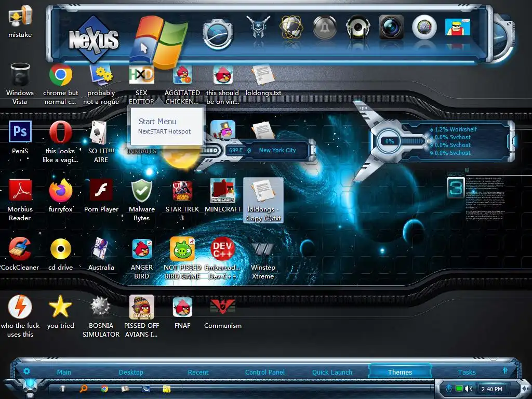The height and width of the screenshot is (399, 532).
Task: Select the 'cd drive' gold disc icon
Action: 60,254
